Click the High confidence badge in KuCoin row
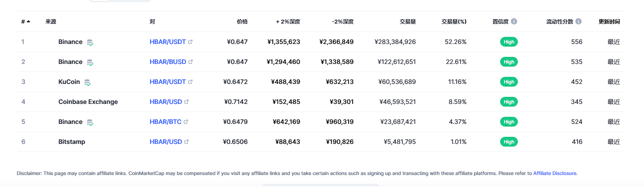This screenshot has height=191, width=644. (509, 82)
